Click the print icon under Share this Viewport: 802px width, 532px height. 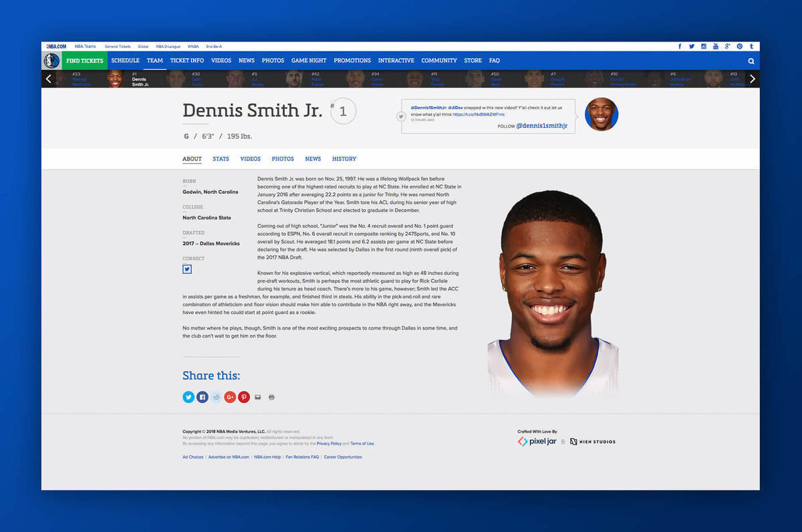click(x=271, y=397)
